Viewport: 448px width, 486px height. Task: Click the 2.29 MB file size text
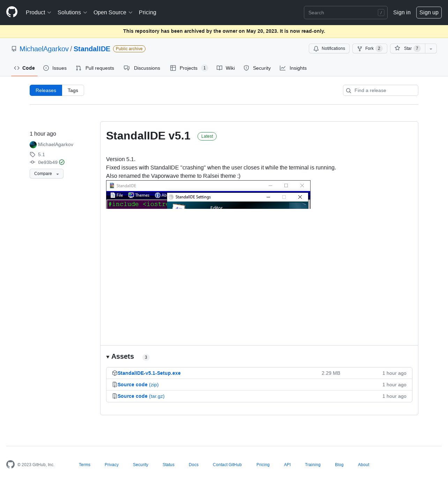331,373
